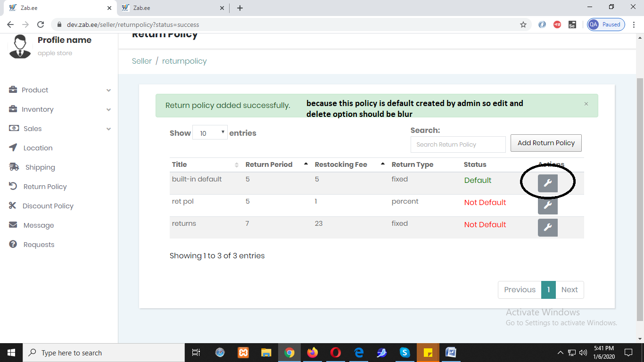Sort table by Title column

(x=205, y=165)
